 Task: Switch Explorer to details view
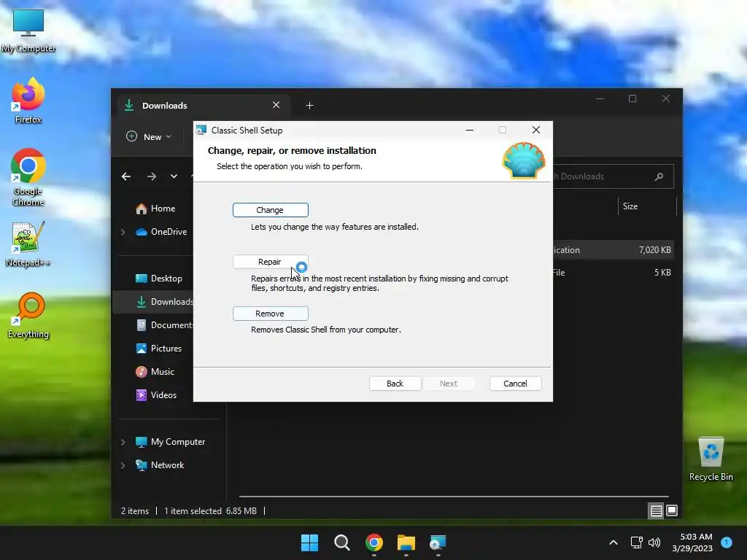tap(656, 511)
